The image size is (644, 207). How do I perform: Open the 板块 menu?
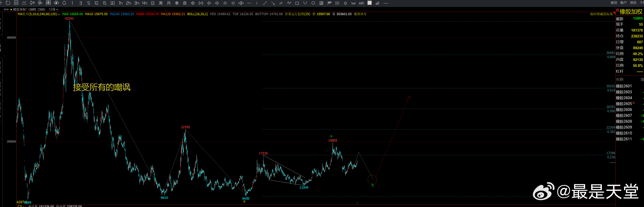pyautogui.click(x=614, y=3)
